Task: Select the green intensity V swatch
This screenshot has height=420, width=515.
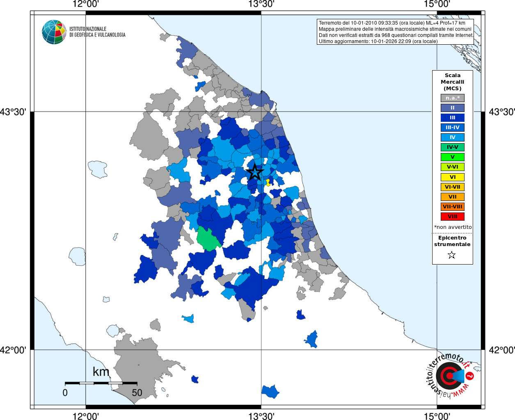Action: pyautogui.click(x=453, y=157)
